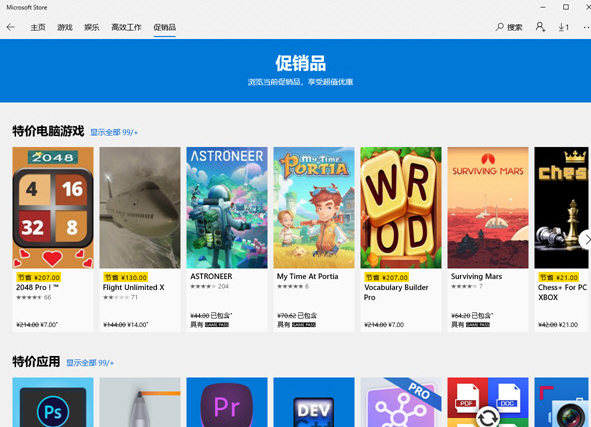Open the Premiere Pr app icon
Screen dimensions: 591x427
[x=227, y=402]
